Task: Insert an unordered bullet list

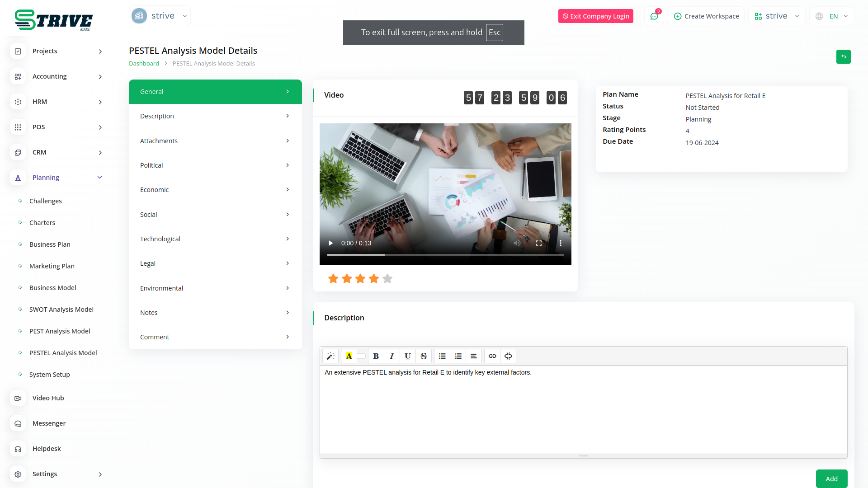Action: click(442, 356)
